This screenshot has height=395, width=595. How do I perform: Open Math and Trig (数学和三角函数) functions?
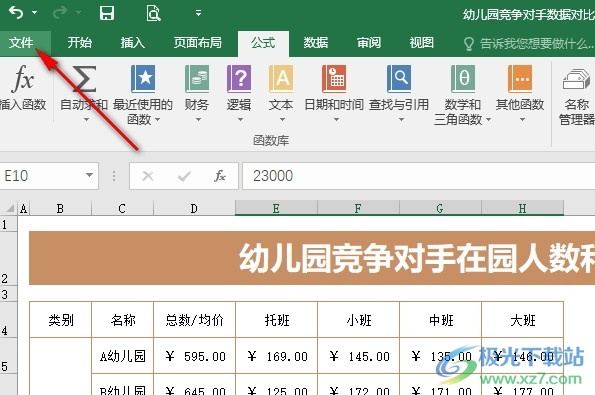click(463, 79)
